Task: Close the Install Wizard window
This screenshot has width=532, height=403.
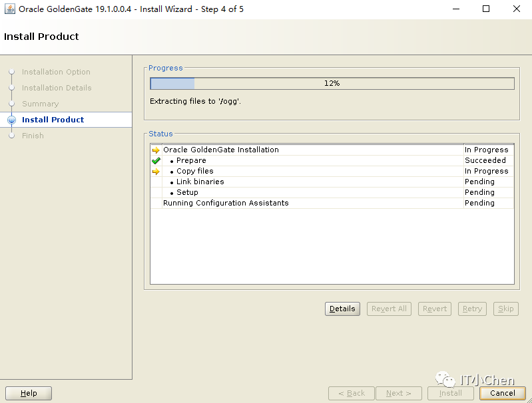Action: click(517, 9)
